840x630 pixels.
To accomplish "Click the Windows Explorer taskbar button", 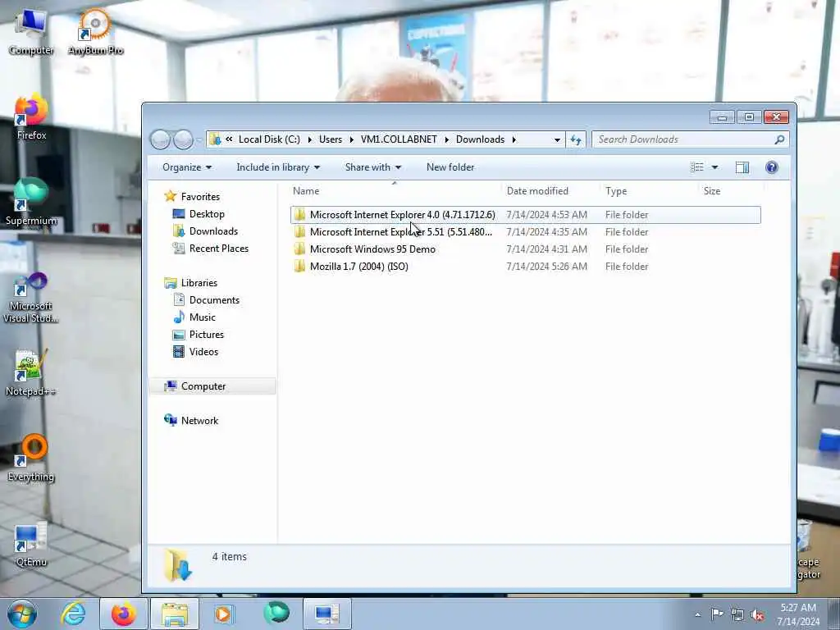I will point(175,614).
